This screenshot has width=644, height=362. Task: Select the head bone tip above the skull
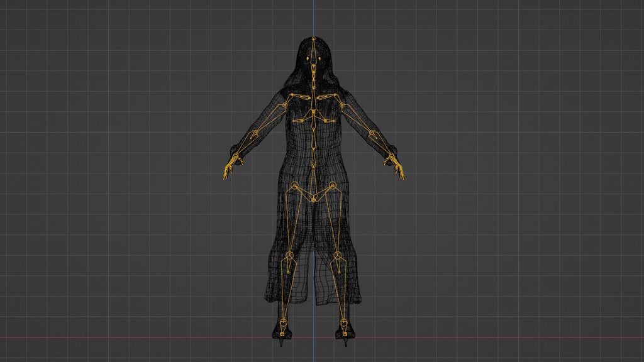click(313, 39)
